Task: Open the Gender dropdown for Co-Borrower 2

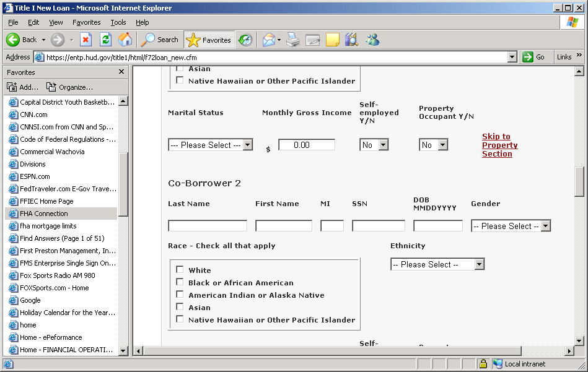Action: click(x=511, y=226)
